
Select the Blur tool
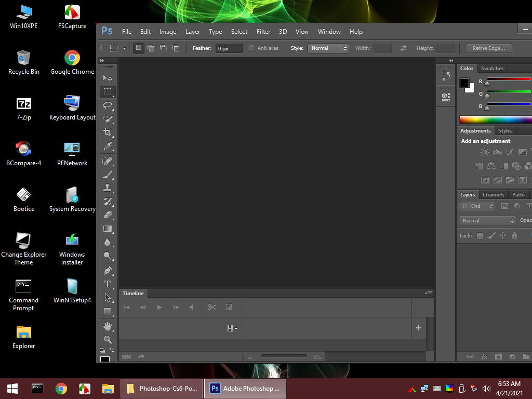click(x=108, y=242)
